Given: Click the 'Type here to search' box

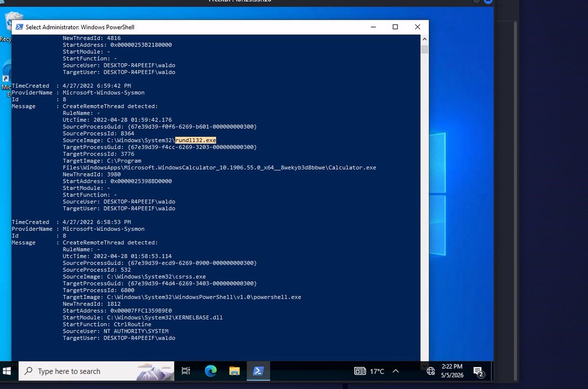Looking at the screenshot, I should coord(96,371).
